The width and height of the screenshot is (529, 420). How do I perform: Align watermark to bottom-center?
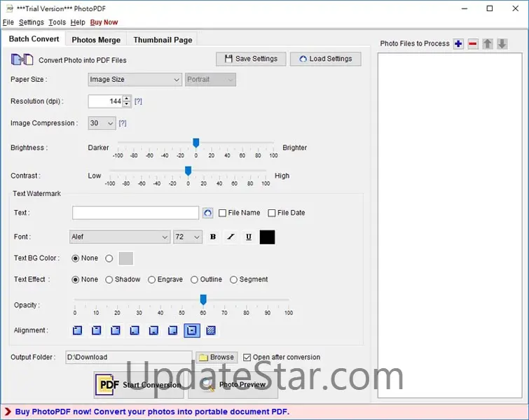pyautogui.click(x=153, y=330)
